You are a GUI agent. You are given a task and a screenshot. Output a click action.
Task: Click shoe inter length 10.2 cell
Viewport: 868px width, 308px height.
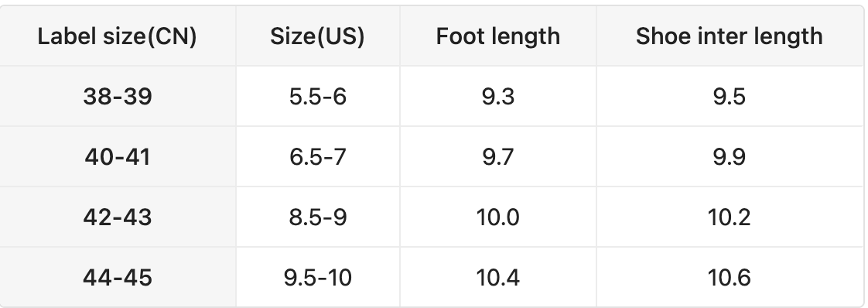[730, 217]
